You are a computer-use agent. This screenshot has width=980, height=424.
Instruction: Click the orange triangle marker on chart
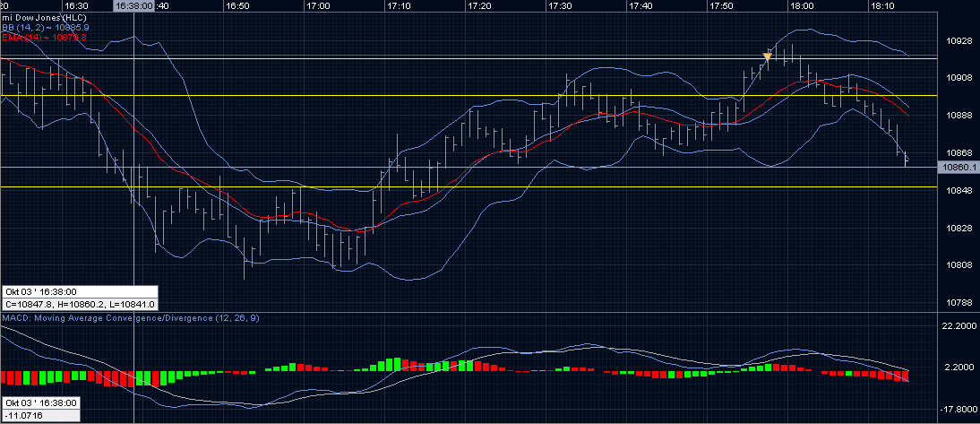coord(767,57)
